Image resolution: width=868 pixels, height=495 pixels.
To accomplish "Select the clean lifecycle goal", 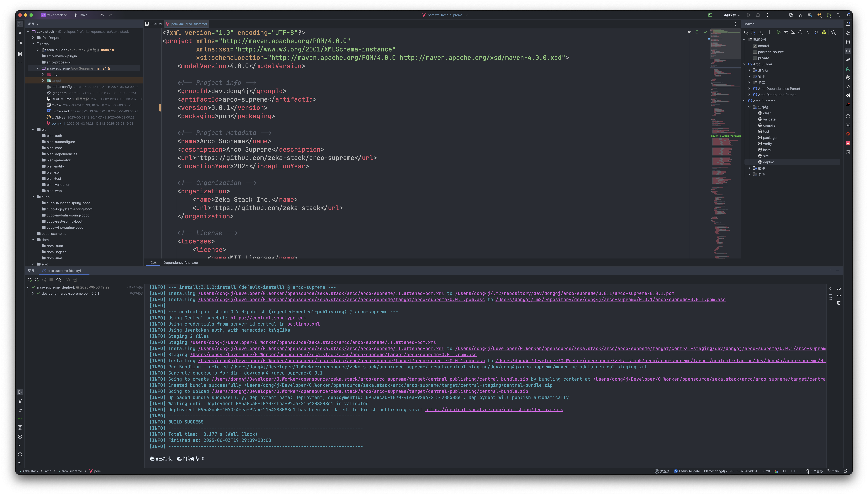I will pyautogui.click(x=767, y=113).
